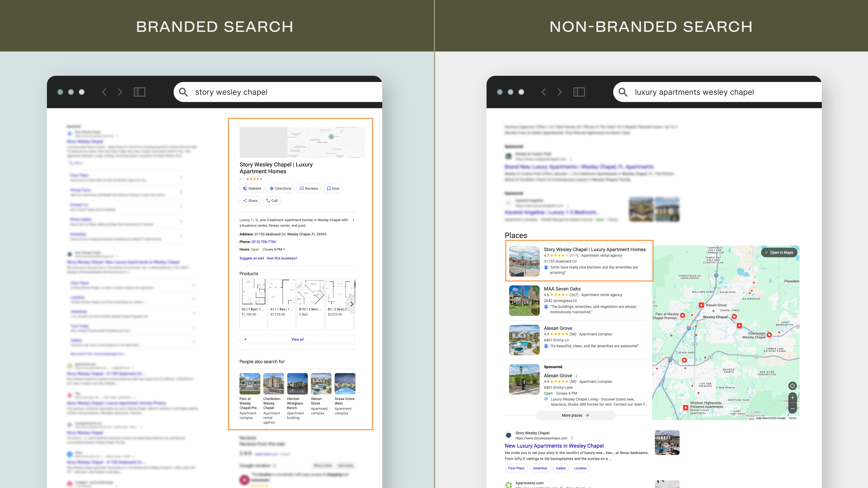The image size is (868, 488).
Task: Click the forward arrow in left browser window
Action: coord(120,92)
